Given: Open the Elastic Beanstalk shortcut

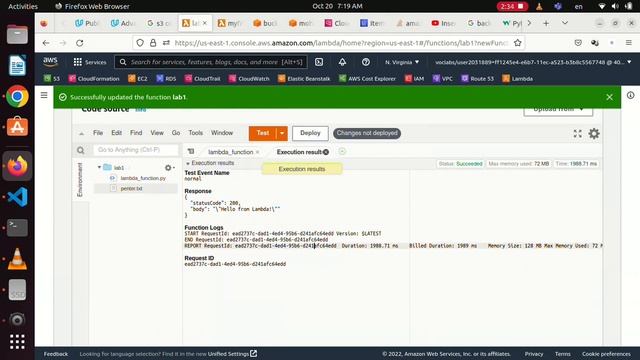Looking at the screenshot, I should (304, 78).
